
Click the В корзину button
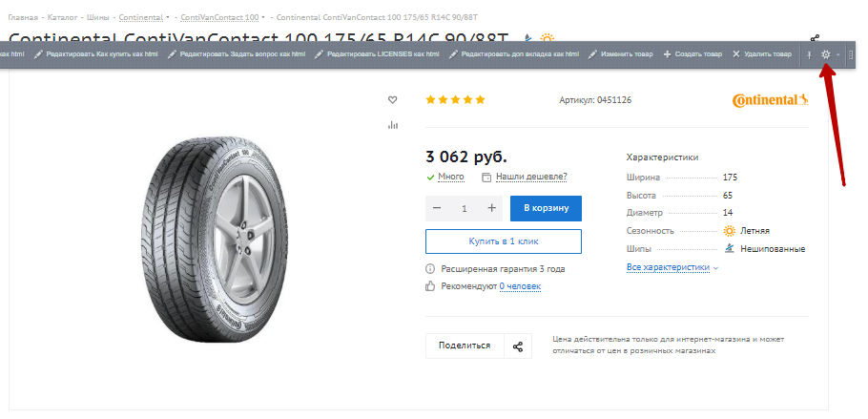pyautogui.click(x=546, y=208)
